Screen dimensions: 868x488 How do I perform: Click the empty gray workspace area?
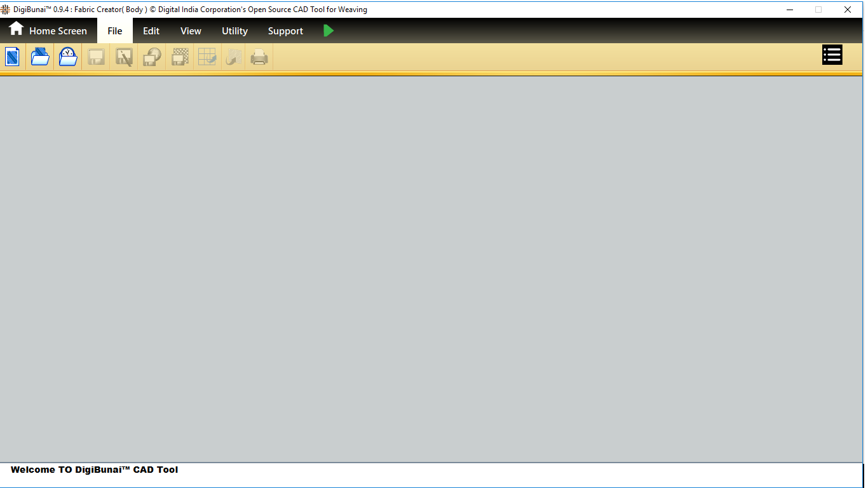[432, 267]
